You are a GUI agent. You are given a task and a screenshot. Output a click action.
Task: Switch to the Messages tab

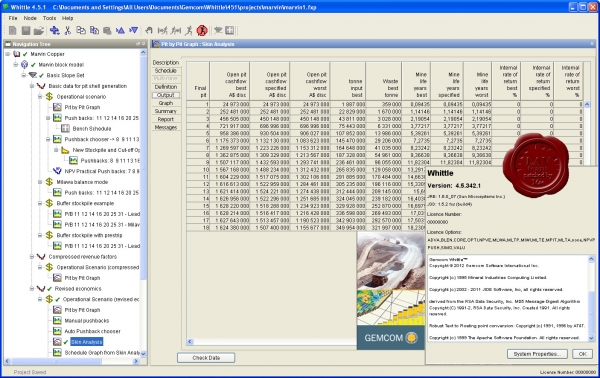tap(166, 127)
